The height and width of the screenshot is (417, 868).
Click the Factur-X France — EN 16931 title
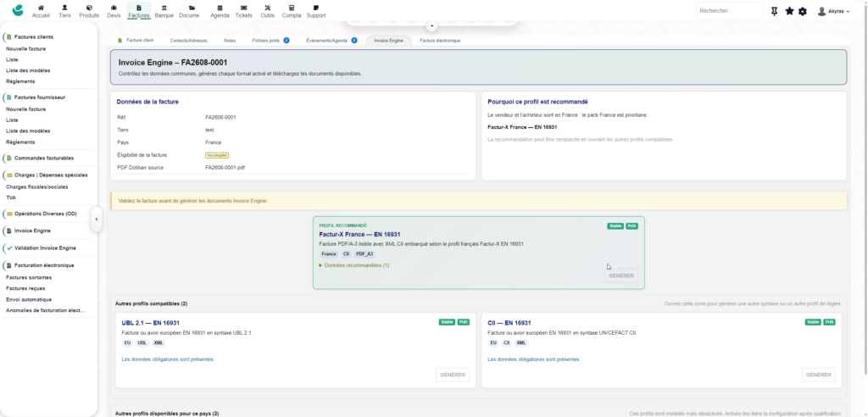pos(359,235)
